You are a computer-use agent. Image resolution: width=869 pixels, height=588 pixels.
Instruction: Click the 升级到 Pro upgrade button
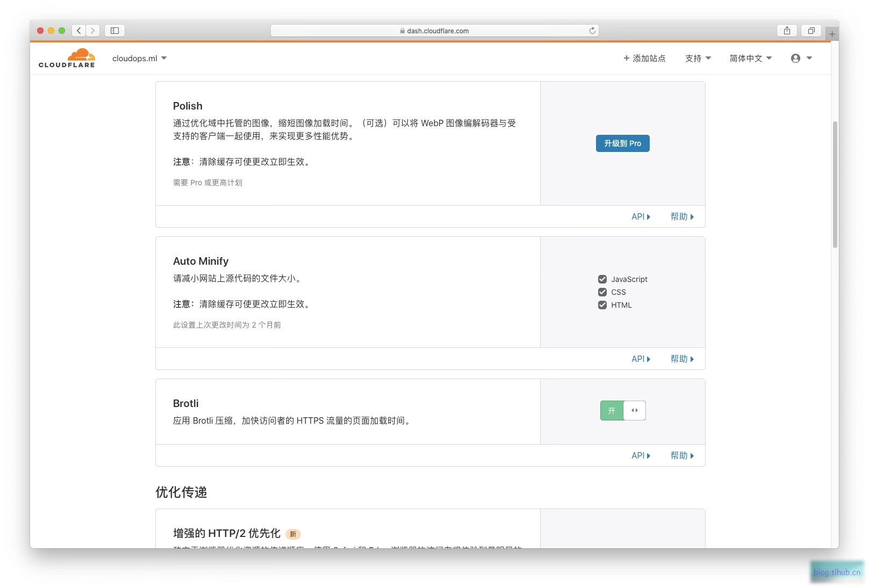pos(622,143)
